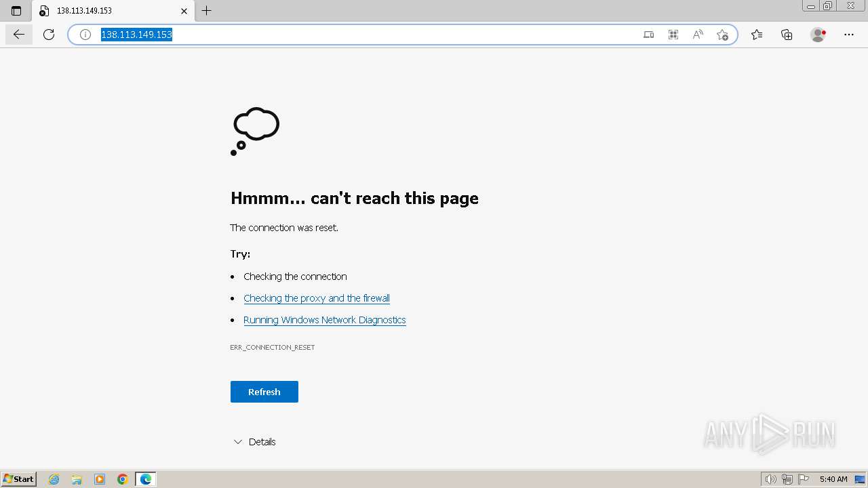Select Microsoft Edge taskbar icon
The height and width of the screenshot is (488, 868).
(x=146, y=479)
